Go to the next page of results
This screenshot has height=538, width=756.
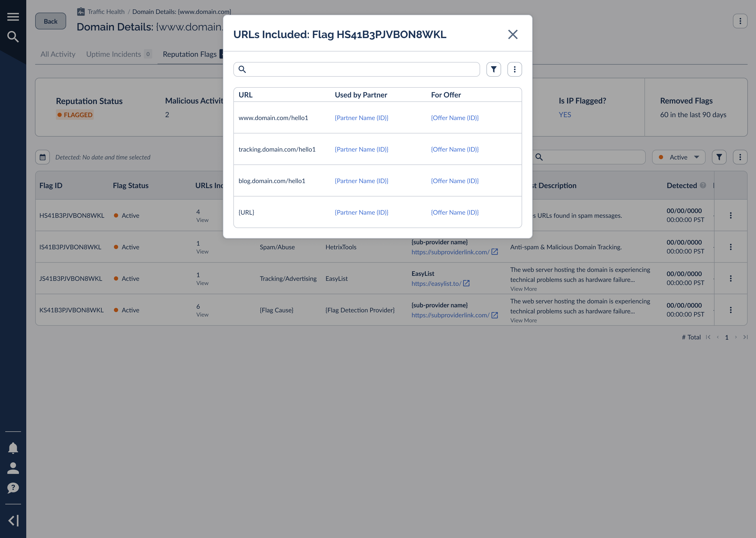coord(736,337)
